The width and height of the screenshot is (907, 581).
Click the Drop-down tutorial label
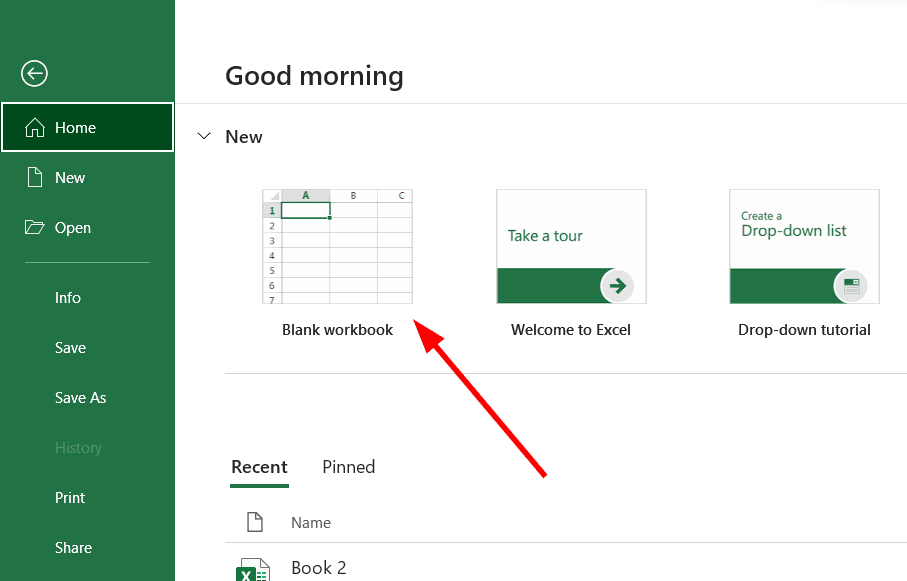point(804,330)
